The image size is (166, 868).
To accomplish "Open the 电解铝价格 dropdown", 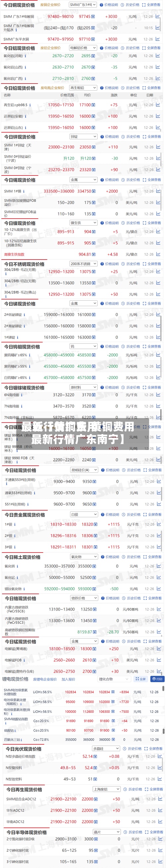I will coord(83,48).
